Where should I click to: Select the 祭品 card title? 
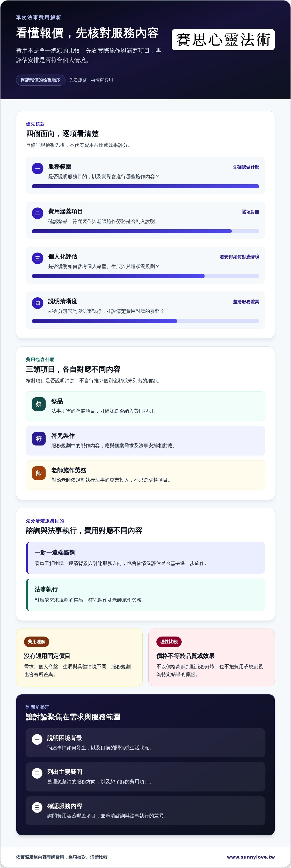[57, 401]
